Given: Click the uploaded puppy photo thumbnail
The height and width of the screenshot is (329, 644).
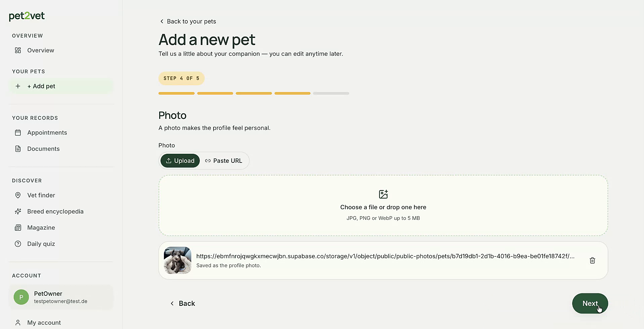Looking at the screenshot, I should click(178, 261).
